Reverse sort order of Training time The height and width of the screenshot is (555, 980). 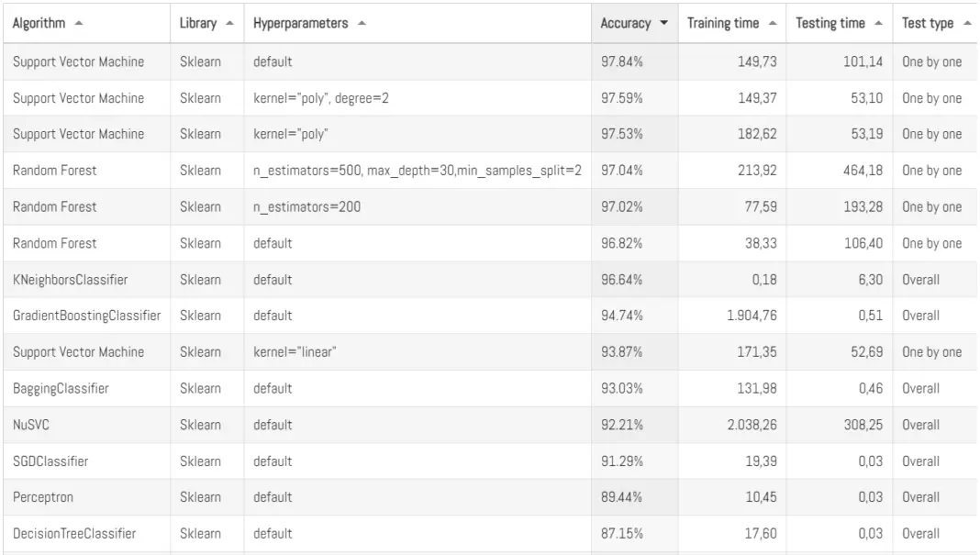coord(773,24)
